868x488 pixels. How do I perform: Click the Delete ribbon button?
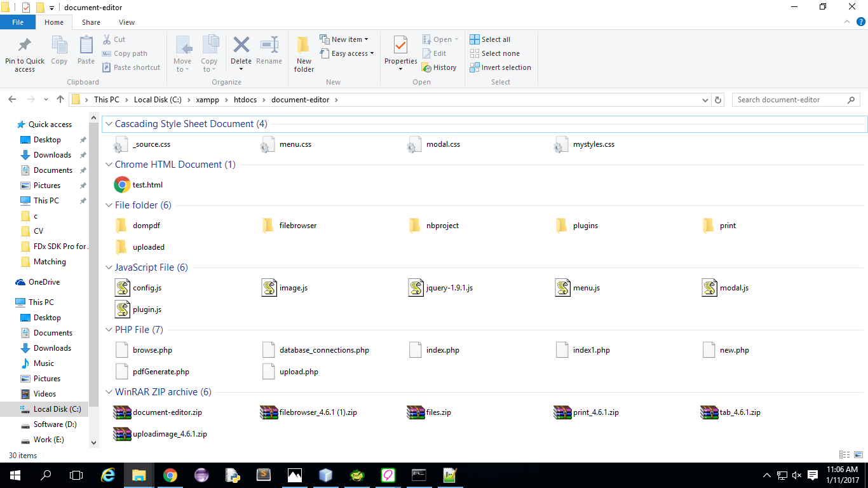click(241, 54)
